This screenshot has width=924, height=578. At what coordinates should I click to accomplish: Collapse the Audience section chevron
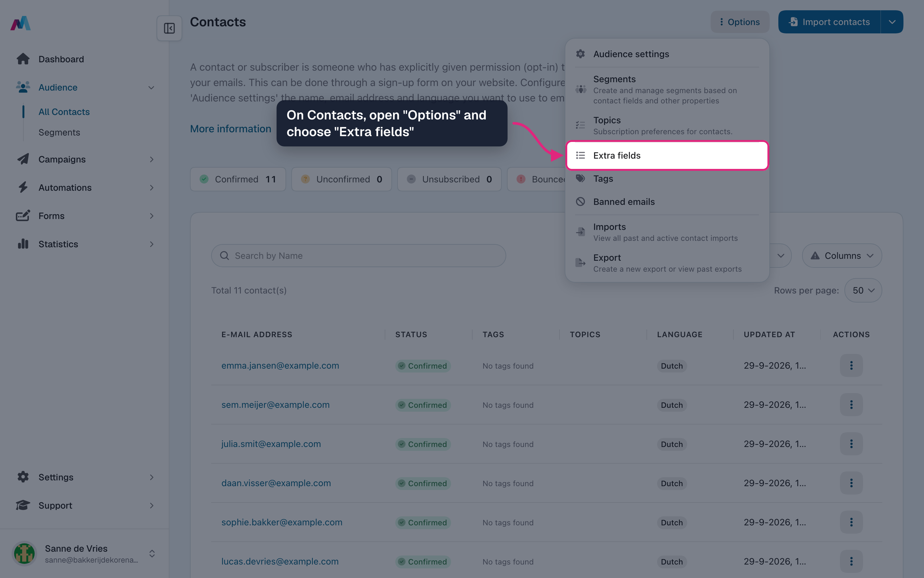coord(151,88)
